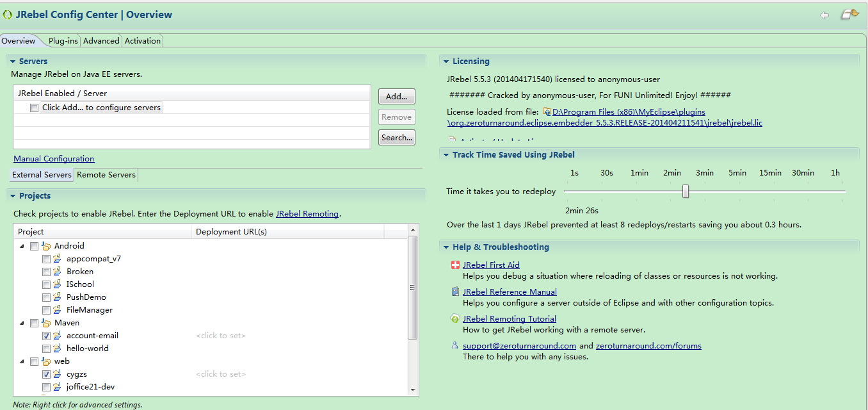Check the joffice21-dev project checkbox

point(46,387)
